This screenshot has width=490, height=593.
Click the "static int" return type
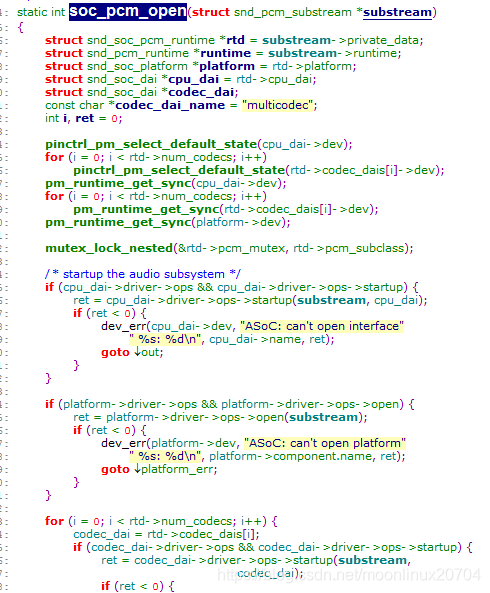(x=41, y=12)
